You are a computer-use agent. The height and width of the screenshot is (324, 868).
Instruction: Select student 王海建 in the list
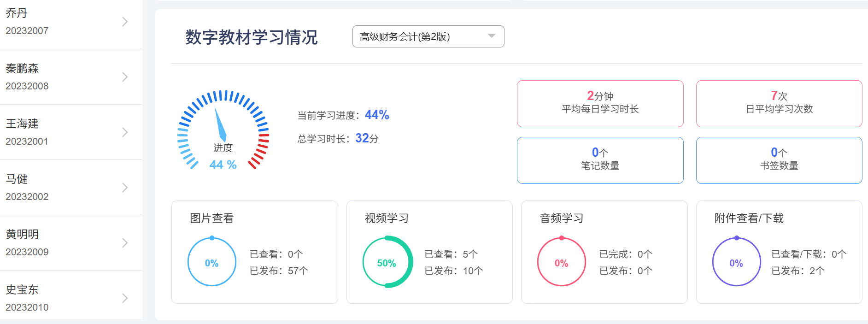pyautogui.click(x=22, y=124)
